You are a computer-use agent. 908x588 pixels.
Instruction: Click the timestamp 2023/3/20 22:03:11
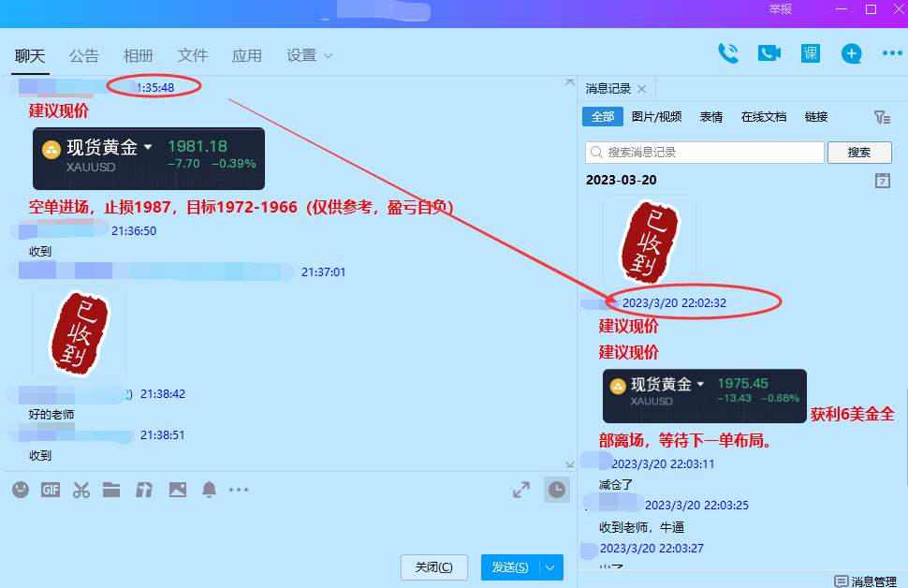coord(663,464)
